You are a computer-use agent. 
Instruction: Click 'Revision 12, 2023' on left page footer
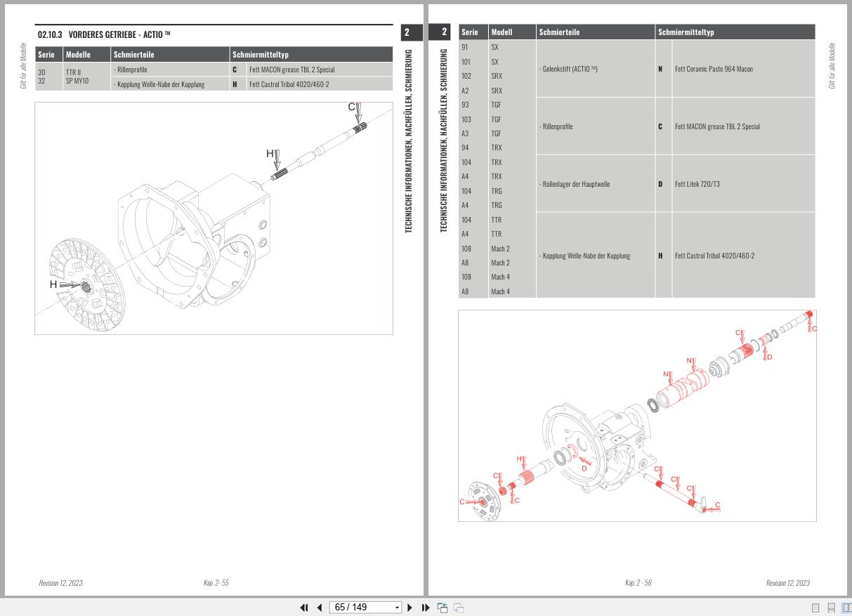pyautogui.click(x=60, y=583)
